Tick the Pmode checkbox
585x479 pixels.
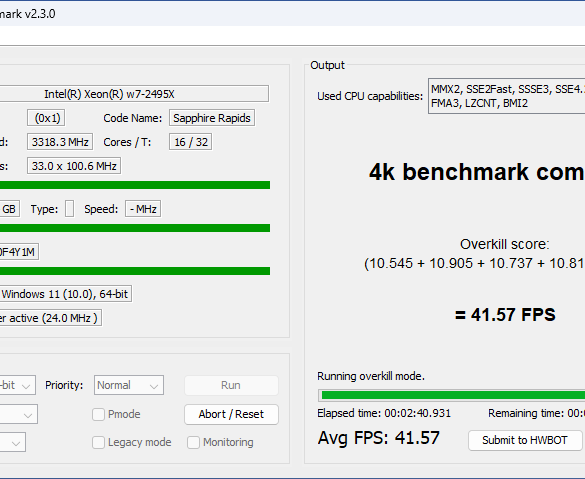(x=98, y=414)
